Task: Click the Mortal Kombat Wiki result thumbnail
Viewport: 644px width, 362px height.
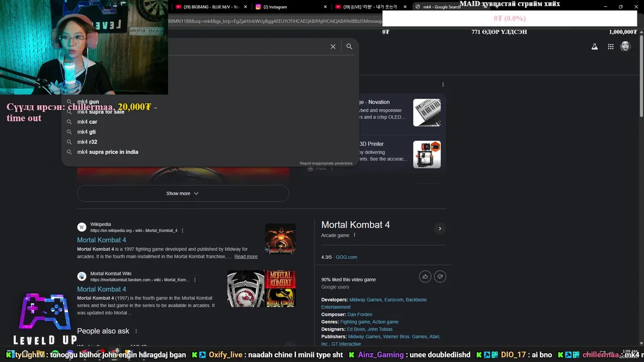Action: click(261, 289)
